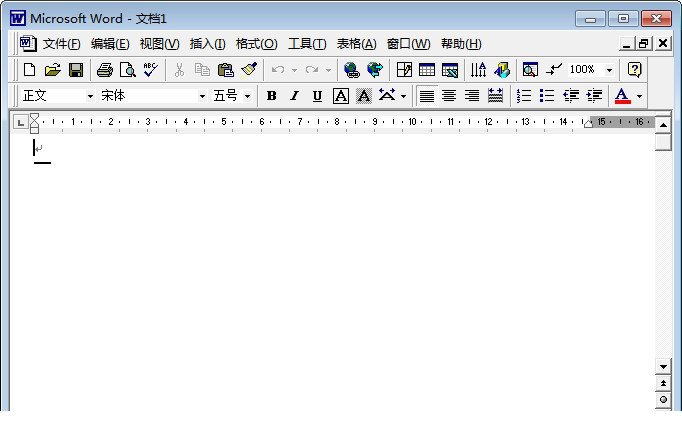682x427 pixels.
Task: Click the select browse object button
Action: (x=663, y=400)
